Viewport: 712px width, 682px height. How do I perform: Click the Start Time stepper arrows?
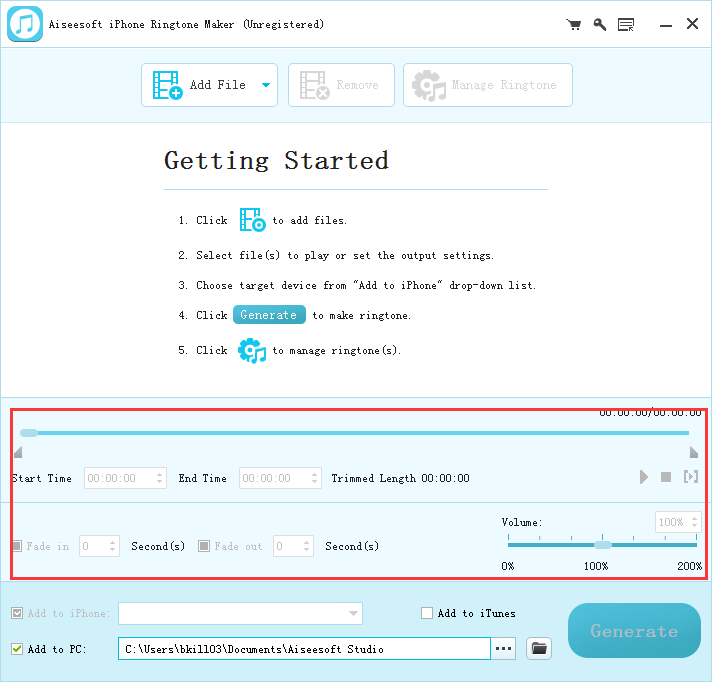tap(159, 478)
